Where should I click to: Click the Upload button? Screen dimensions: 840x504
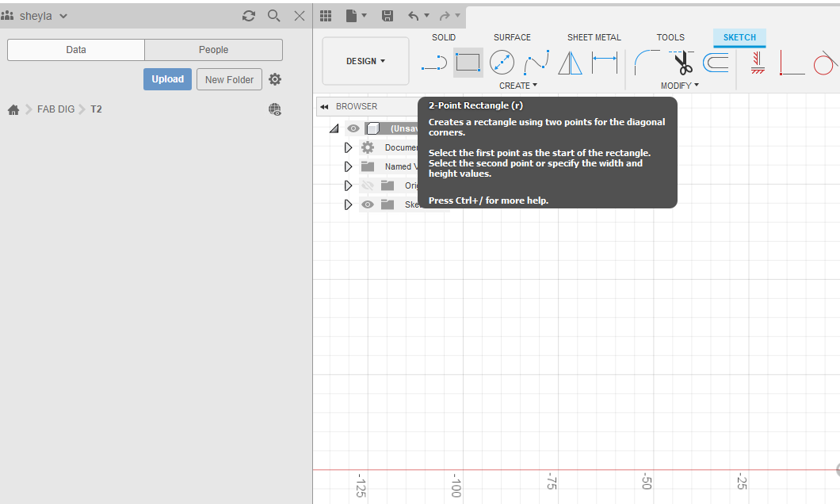click(x=168, y=79)
